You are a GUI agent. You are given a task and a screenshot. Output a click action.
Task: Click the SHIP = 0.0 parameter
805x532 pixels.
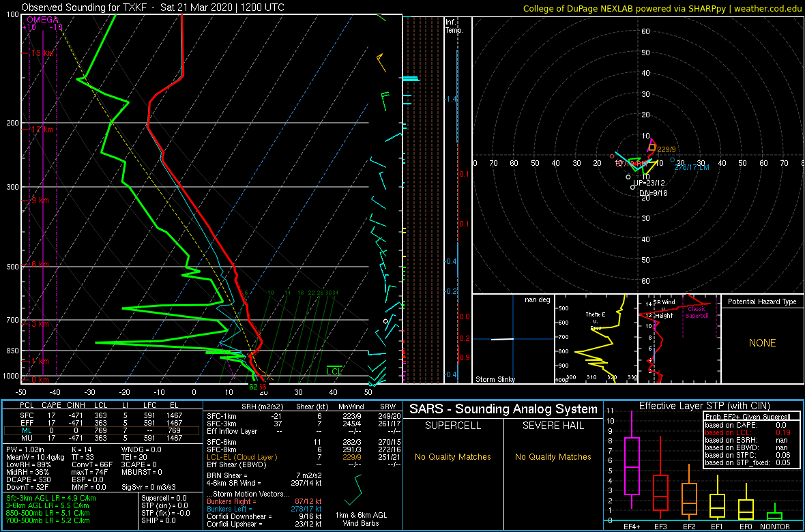tap(159, 520)
